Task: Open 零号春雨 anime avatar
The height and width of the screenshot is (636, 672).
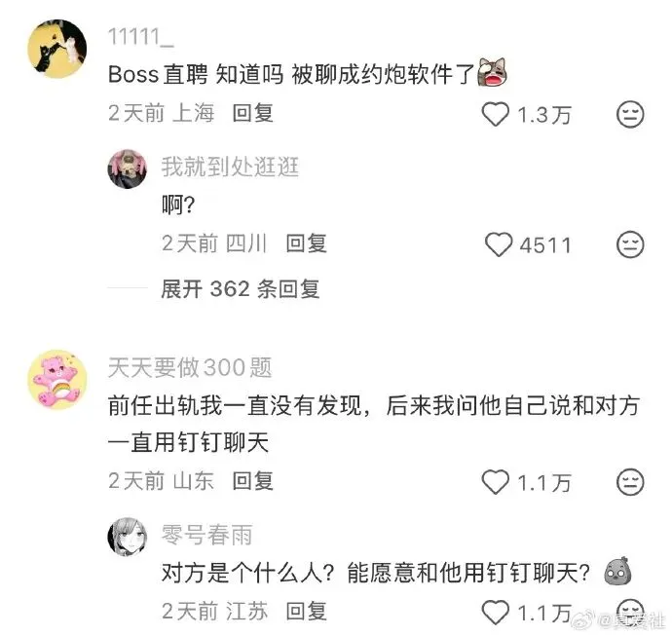Action: [x=128, y=537]
